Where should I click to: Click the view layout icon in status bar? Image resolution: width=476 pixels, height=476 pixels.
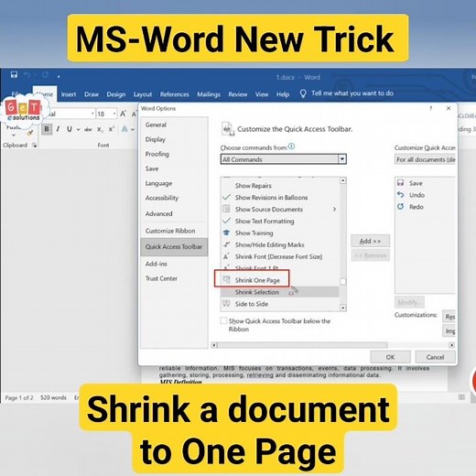(x=461, y=397)
